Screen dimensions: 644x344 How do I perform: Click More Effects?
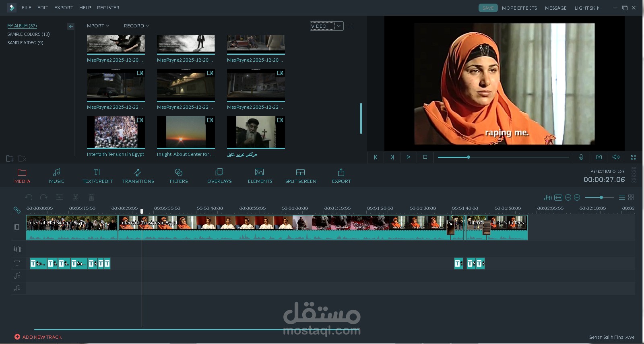(x=519, y=8)
